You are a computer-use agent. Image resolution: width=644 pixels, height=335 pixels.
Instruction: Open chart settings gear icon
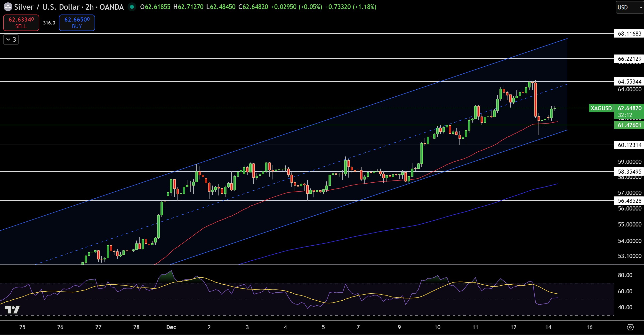click(x=630, y=327)
